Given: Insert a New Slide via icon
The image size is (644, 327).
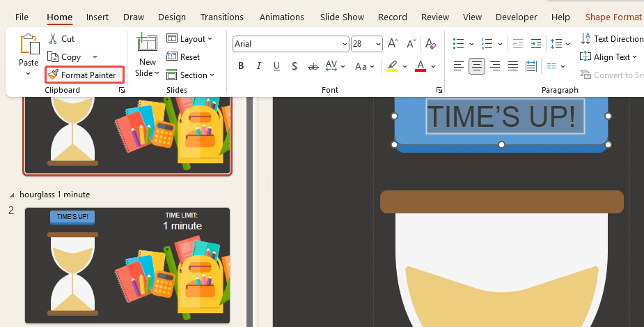Looking at the screenshot, I should click(147, 44).
